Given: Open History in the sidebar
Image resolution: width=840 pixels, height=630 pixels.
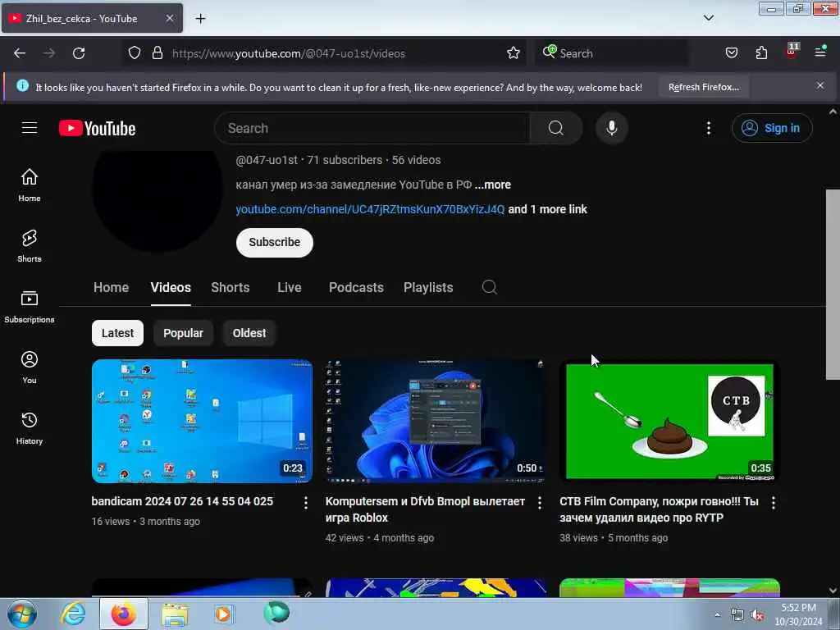Looking at the screenshot, I should 30,428.
